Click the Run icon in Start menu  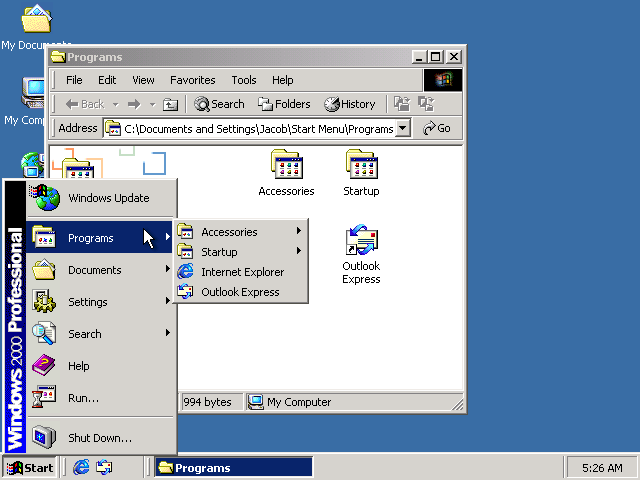(x=44, y=397)
